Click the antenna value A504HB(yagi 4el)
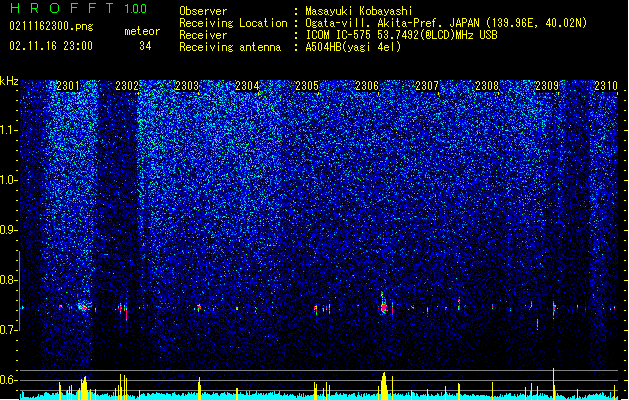The height and width of the screenshot is (400, 629). [x=353, y=47]
